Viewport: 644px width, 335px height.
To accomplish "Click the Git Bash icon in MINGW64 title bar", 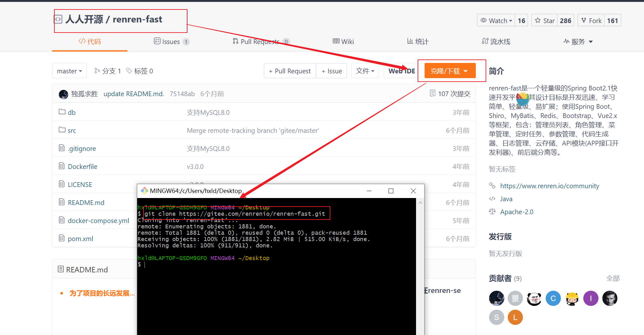I will pos(144,191).
